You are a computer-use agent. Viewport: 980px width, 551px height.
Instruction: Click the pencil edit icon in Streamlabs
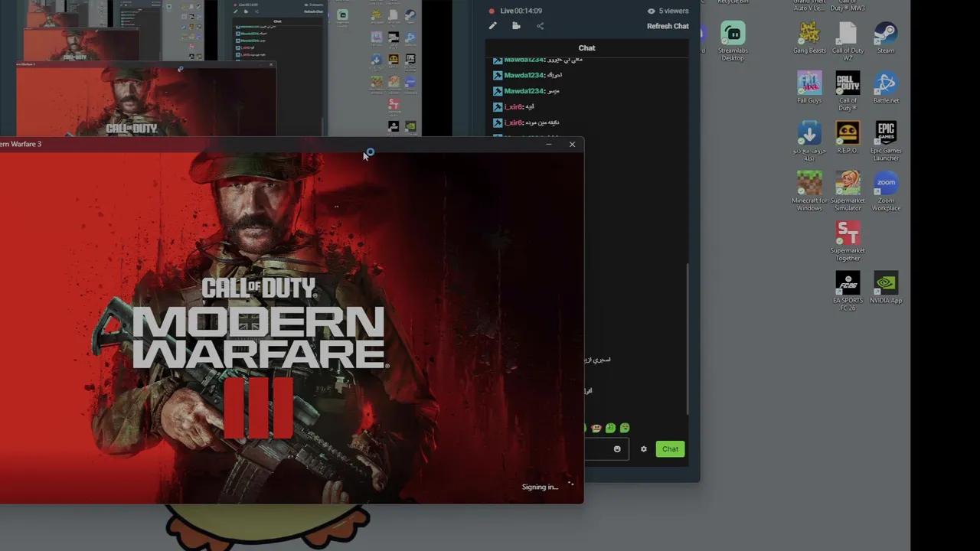click(492, 26)
